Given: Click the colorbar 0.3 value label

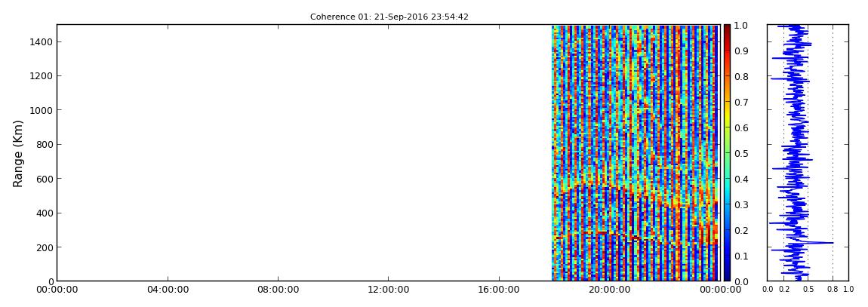Looking at the screenshot, I should pyautogui.click(x=741, y=204).
